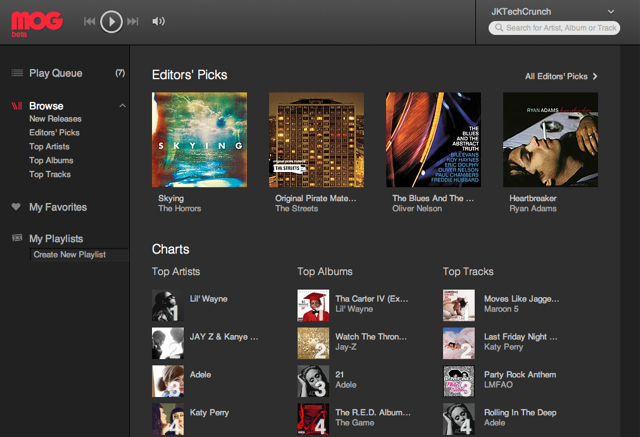The image size is (640, 437).
Task: Click the Watch The Throne album thumbnail
Action: (313, 343)
